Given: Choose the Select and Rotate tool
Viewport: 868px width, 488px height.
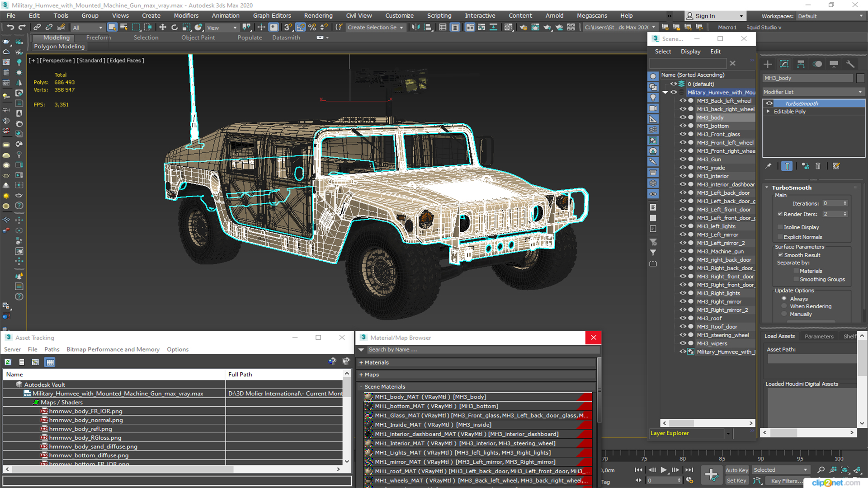Looking at the screenshot, I should coord(175,27).
